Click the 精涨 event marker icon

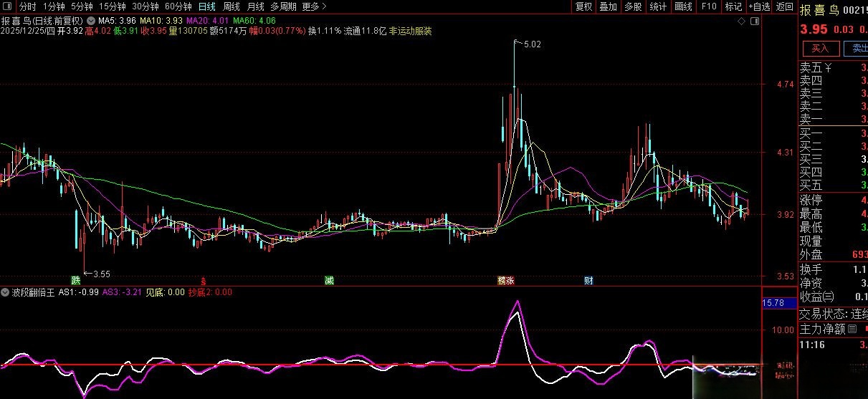coord(505,280)
